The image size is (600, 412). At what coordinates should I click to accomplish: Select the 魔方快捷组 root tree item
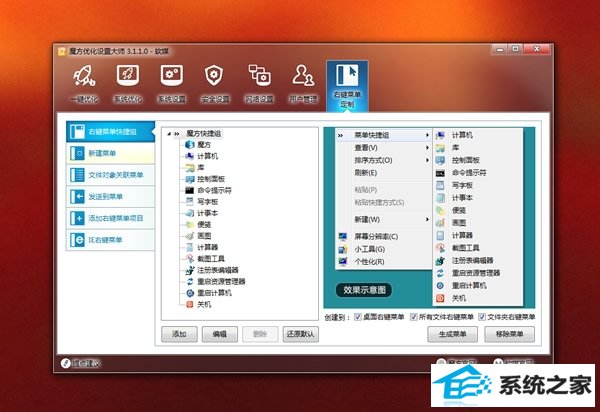(203, 134)
